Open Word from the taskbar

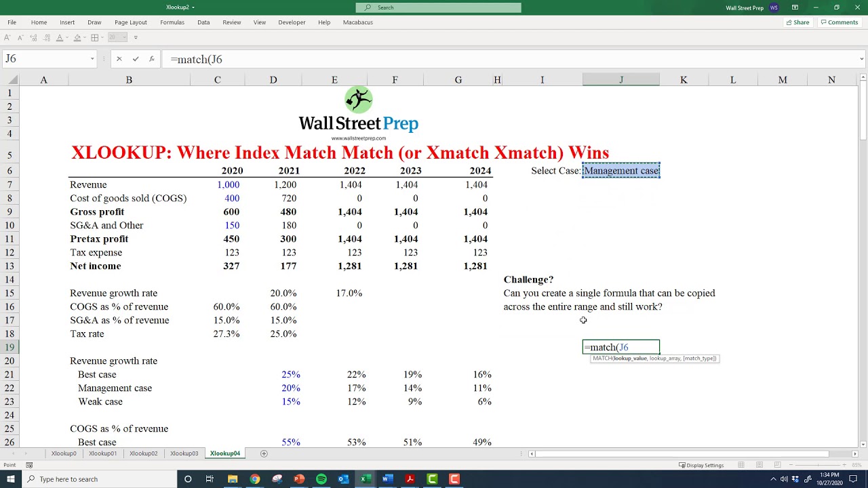(x=387, y=479)
